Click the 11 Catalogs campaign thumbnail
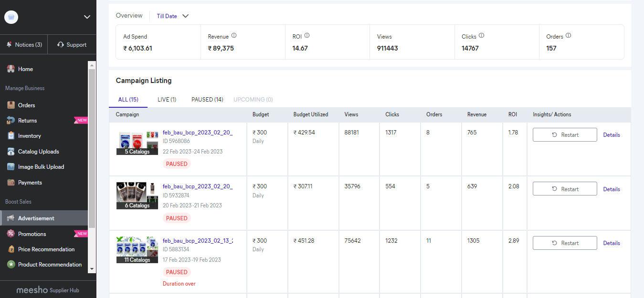The width and height of the screenshot is (644, 298). (x=137, y=249)
